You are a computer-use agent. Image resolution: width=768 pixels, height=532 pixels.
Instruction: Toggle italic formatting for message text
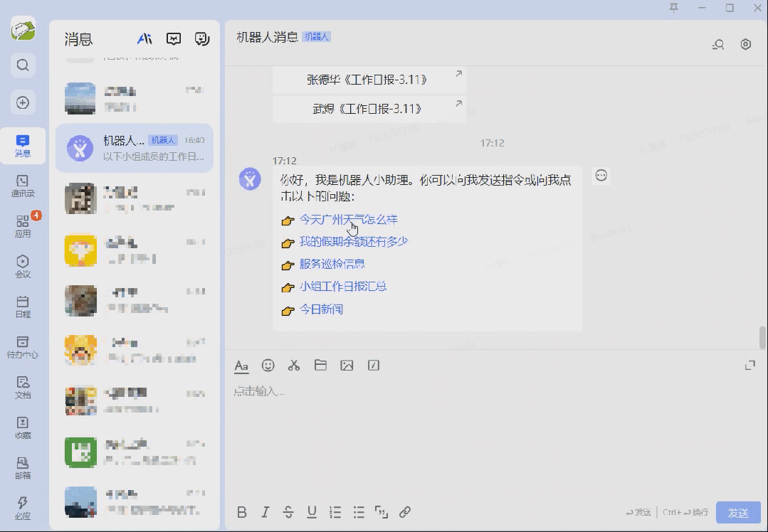[265, 512]
